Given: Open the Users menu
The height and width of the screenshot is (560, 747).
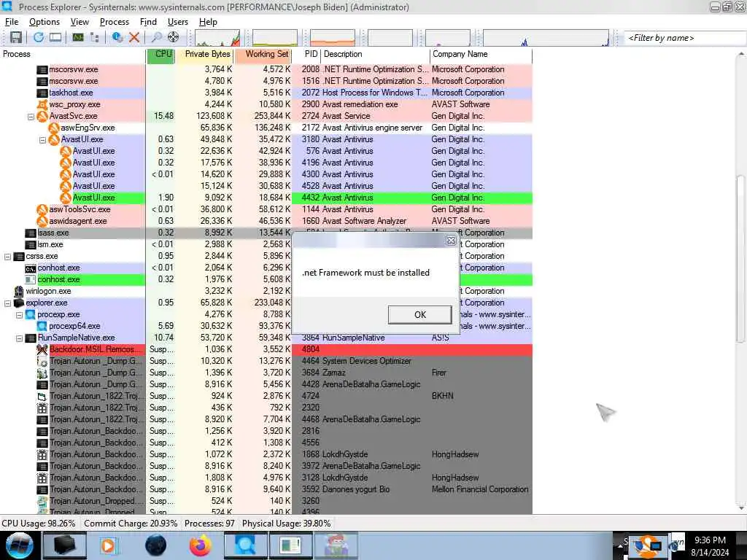Looking at the screenshot, I should click(x=178, y=22).
